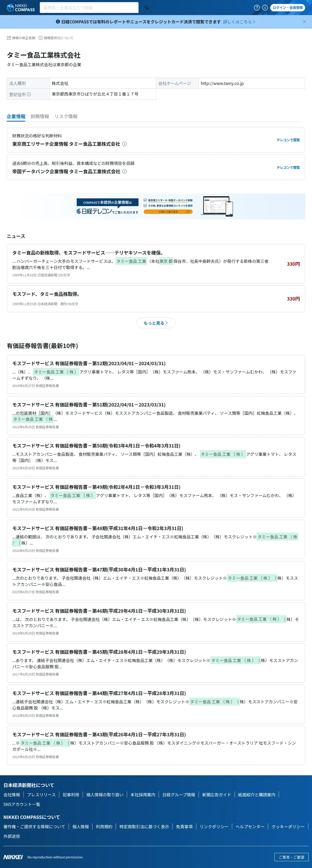The width and height of the screenshot is (312, 868).
Task: Click footer link 新聞広告ガイド
Action: 217,794
